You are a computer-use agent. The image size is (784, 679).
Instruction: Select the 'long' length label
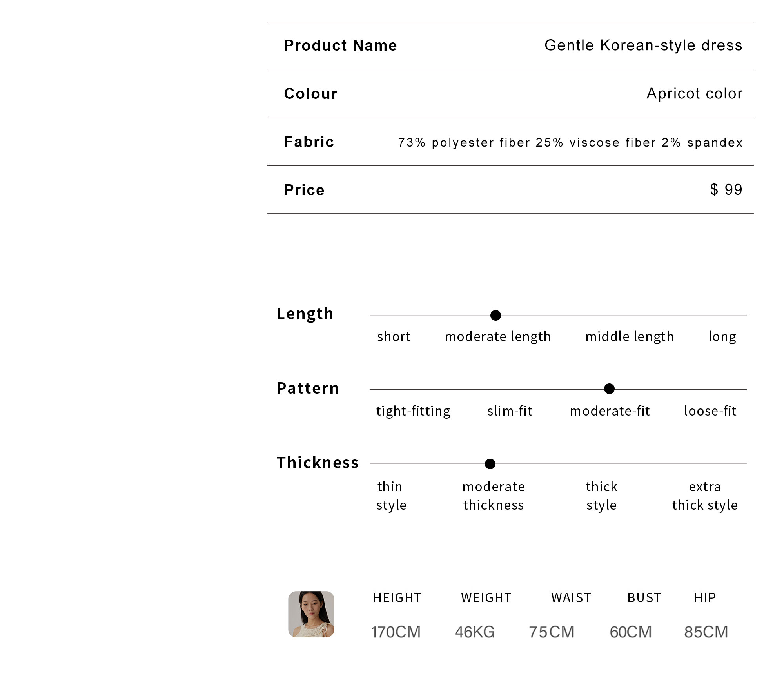pos(722,337)
